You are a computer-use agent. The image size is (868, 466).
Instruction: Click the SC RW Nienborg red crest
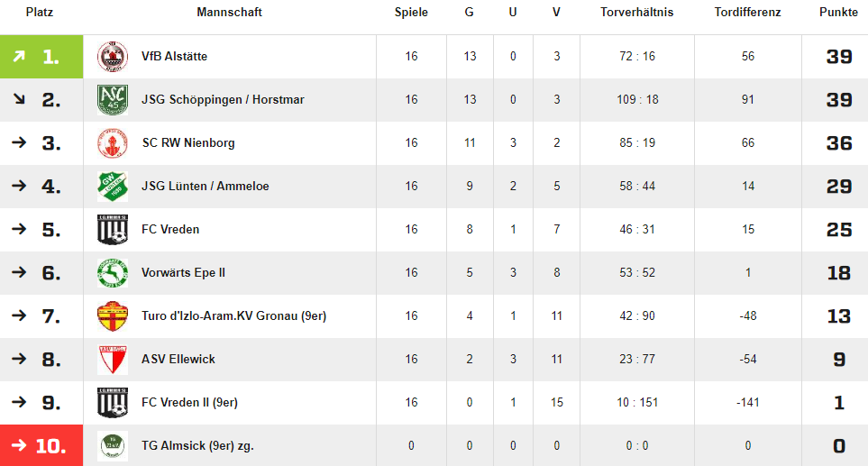click(113, 142)
